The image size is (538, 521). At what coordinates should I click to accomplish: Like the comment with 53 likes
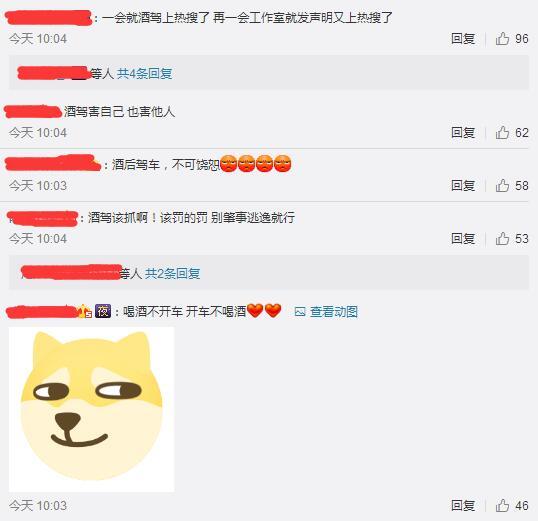[502, 239]
